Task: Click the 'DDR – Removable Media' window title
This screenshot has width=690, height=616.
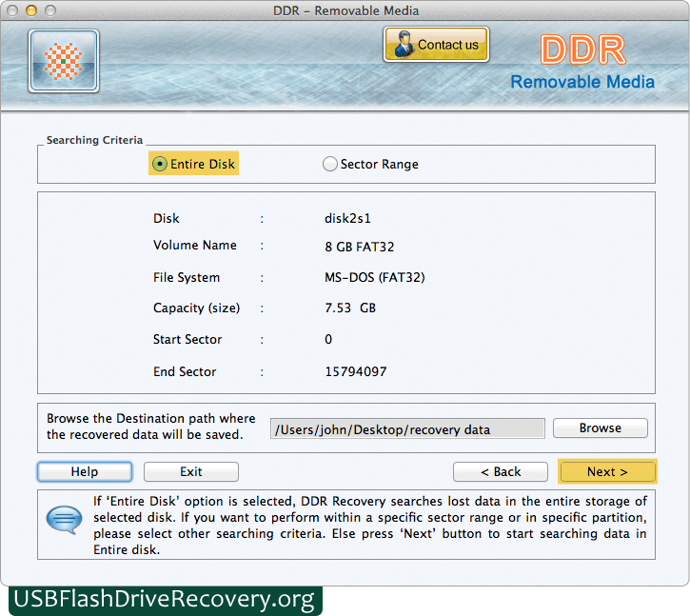Action: pyautogui.click(x=345, y=10)
